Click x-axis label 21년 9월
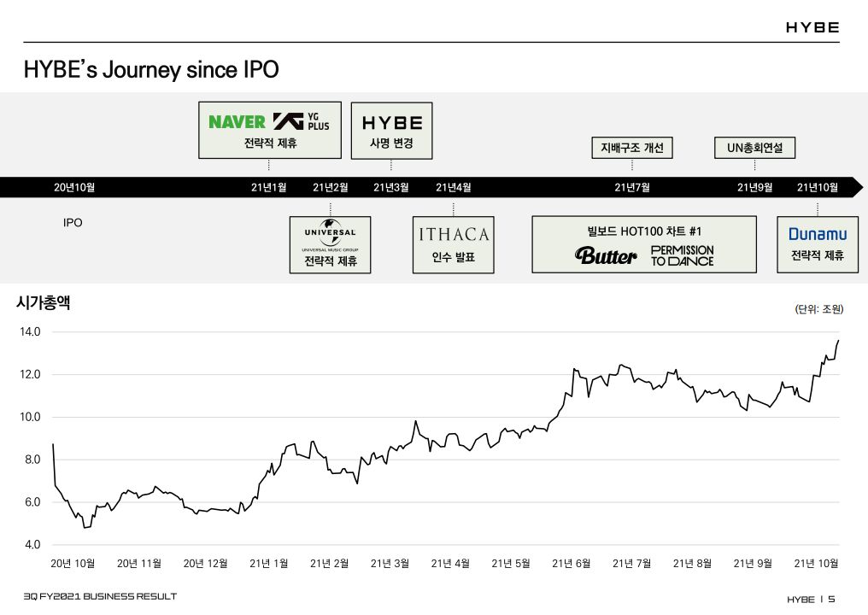Screen dimensions: 868x615 click(x=753, y=564)
